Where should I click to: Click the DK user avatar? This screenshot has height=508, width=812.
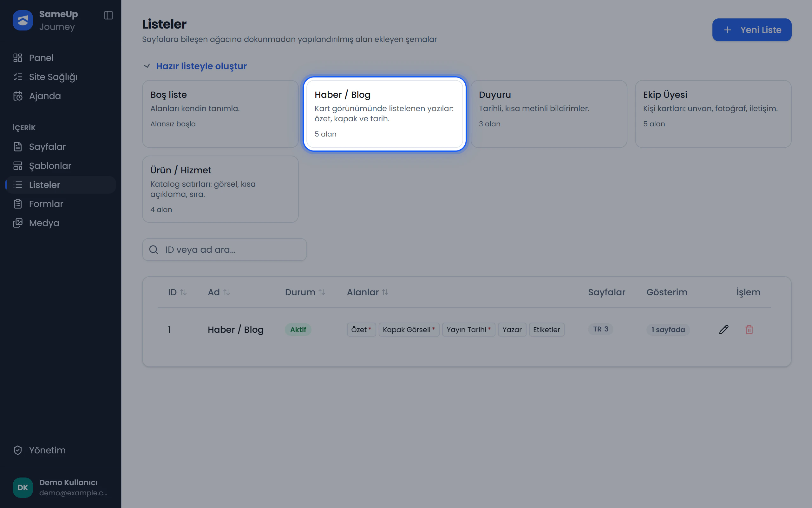[x=23, y=487]
